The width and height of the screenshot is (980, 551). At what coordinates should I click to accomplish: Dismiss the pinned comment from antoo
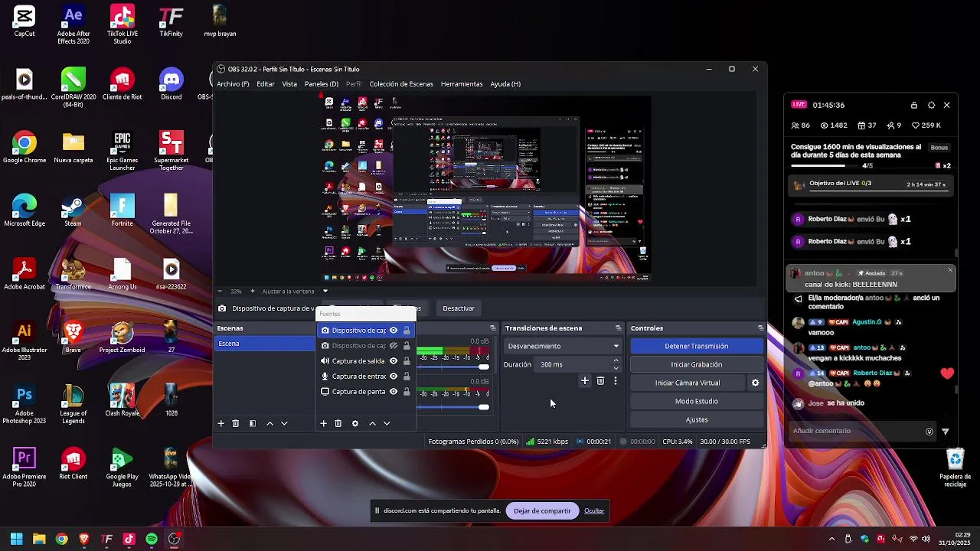[950, 270]
